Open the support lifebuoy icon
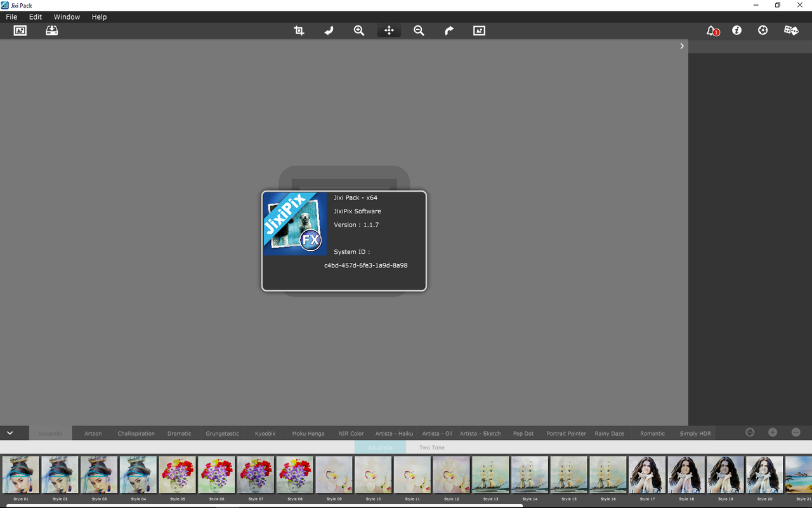Screen dimensions: 812x508 pyautogui.click(x=763, y=30)
